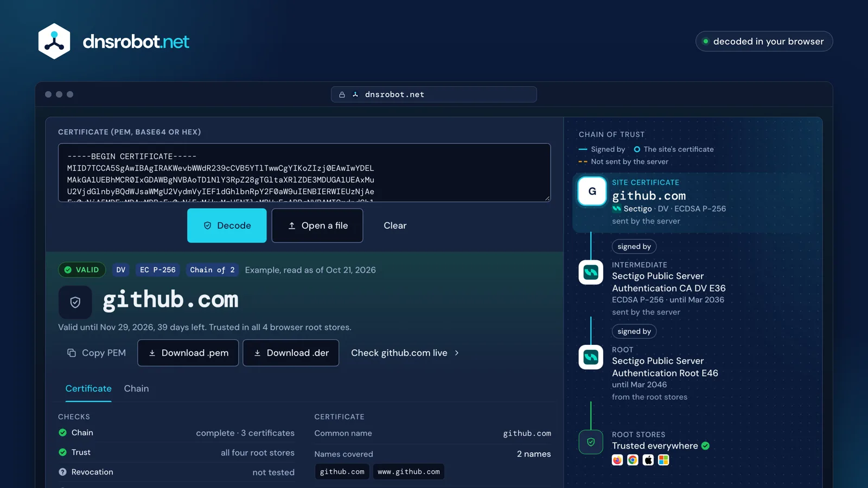Click the dnsrobot.net wordmark in the header

136,41
